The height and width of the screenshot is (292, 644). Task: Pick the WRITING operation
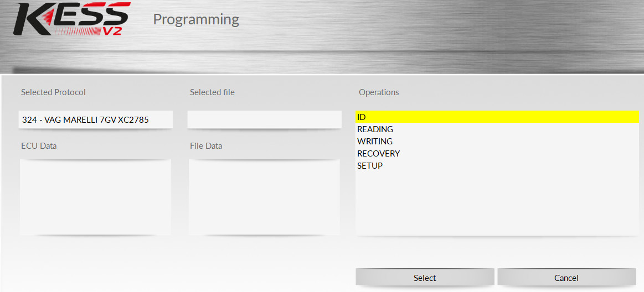(x=375, y=141)
